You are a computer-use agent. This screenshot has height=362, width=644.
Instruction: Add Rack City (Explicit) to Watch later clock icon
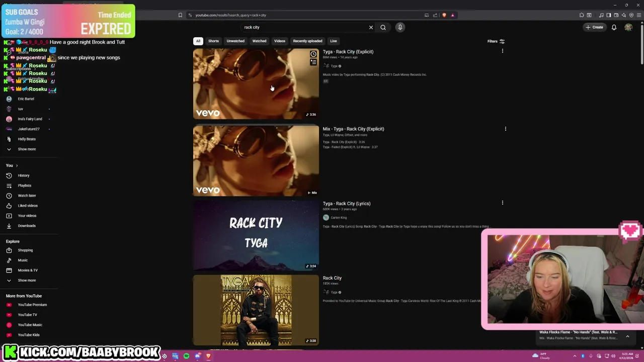(313, 54)
